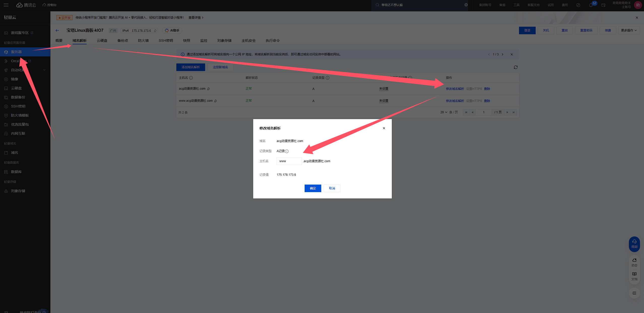The height and width of the screenshot is (313, 644).
Task: Switch to the 防火墙 tab
Action: point(143,41)
